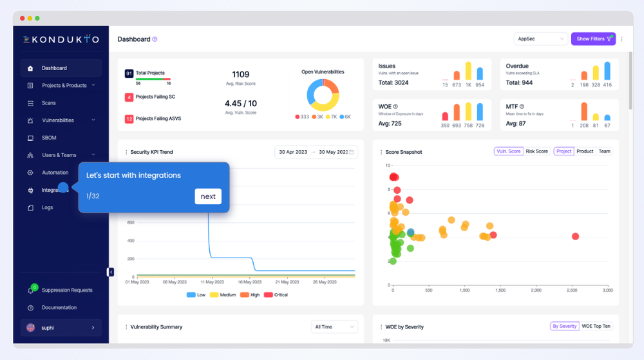Click the Users & Teams icon

(30, 155)
